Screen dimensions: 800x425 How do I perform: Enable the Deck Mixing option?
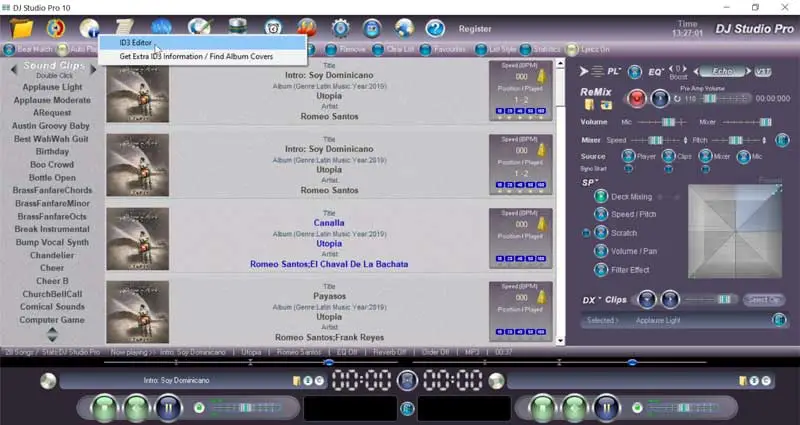pyautogui.click(x=601, y=196)
